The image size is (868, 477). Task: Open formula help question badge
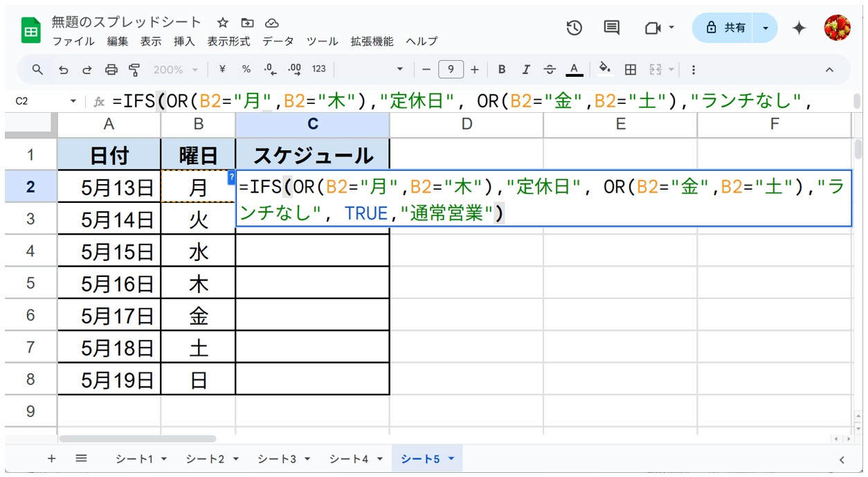point(231,177)
